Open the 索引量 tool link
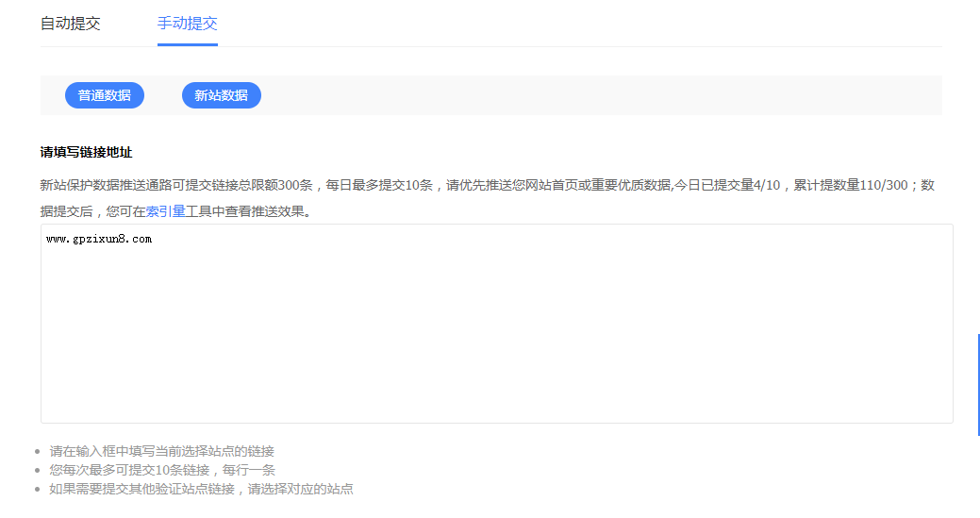This screenshot has width=980, height=518. (158, 212)
